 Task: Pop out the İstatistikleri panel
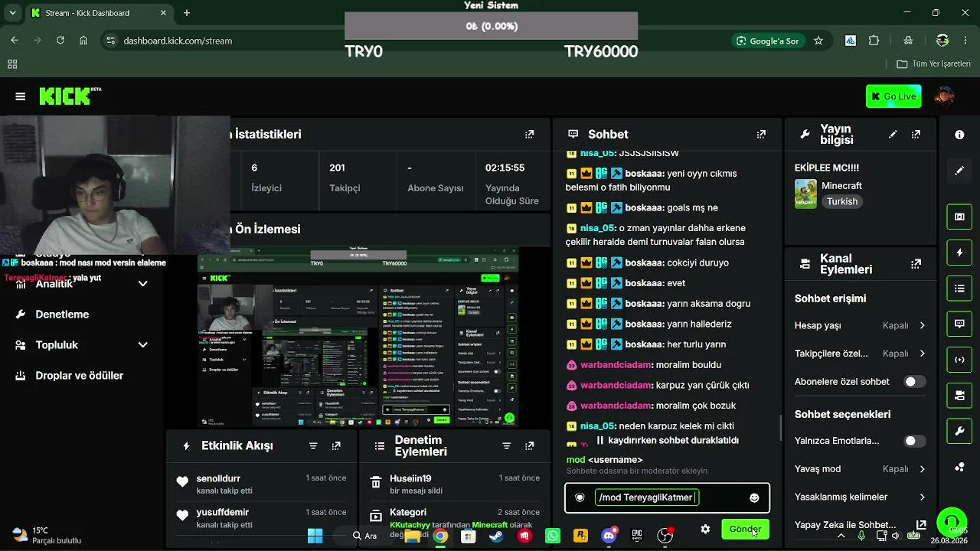pos(529,134)
